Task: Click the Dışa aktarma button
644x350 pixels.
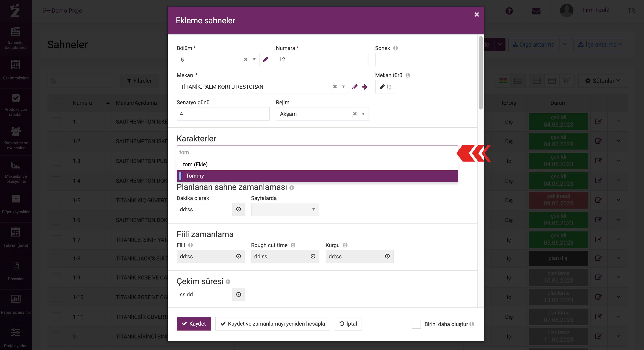Action: (534, 45)
